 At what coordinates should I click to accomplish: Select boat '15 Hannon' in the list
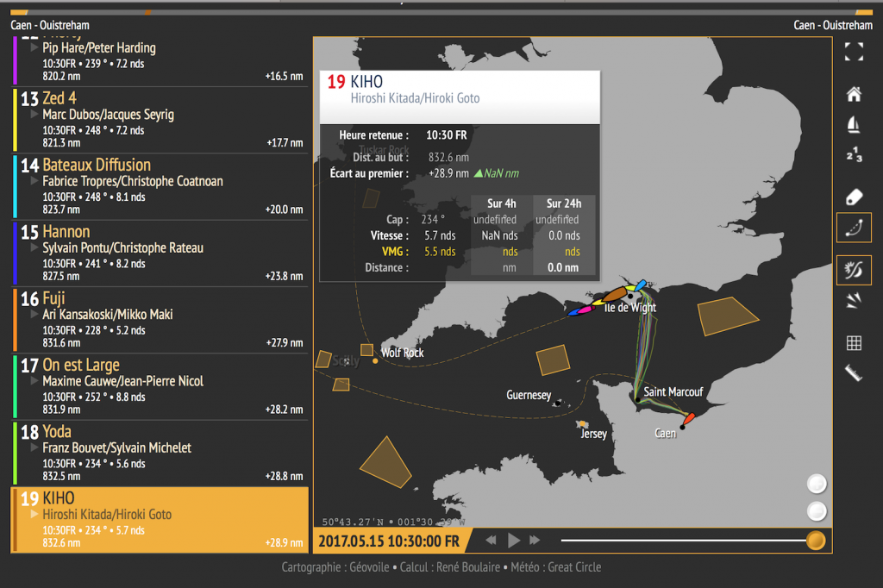(x=160, y=253)
